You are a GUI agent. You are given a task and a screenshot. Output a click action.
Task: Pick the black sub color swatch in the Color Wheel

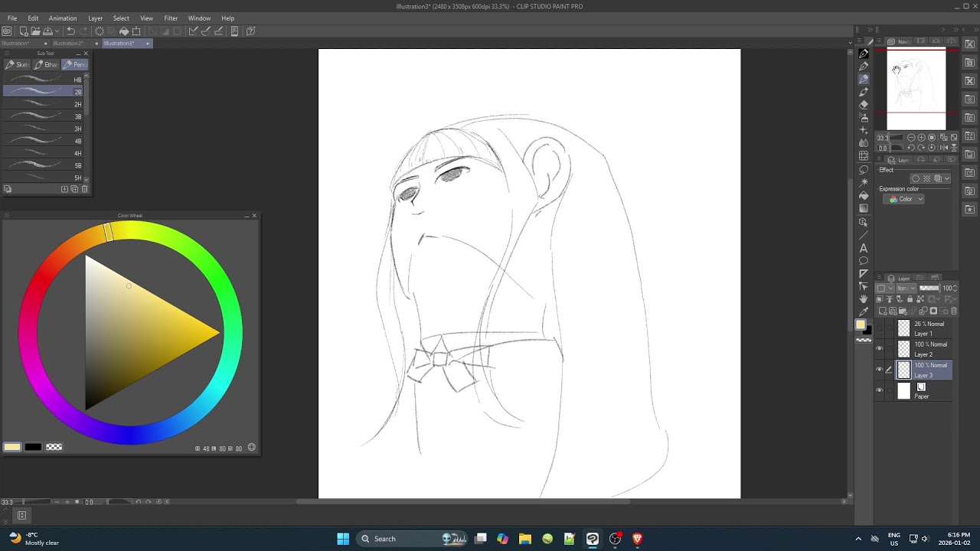pyautogui.click(x=33, y=447)
